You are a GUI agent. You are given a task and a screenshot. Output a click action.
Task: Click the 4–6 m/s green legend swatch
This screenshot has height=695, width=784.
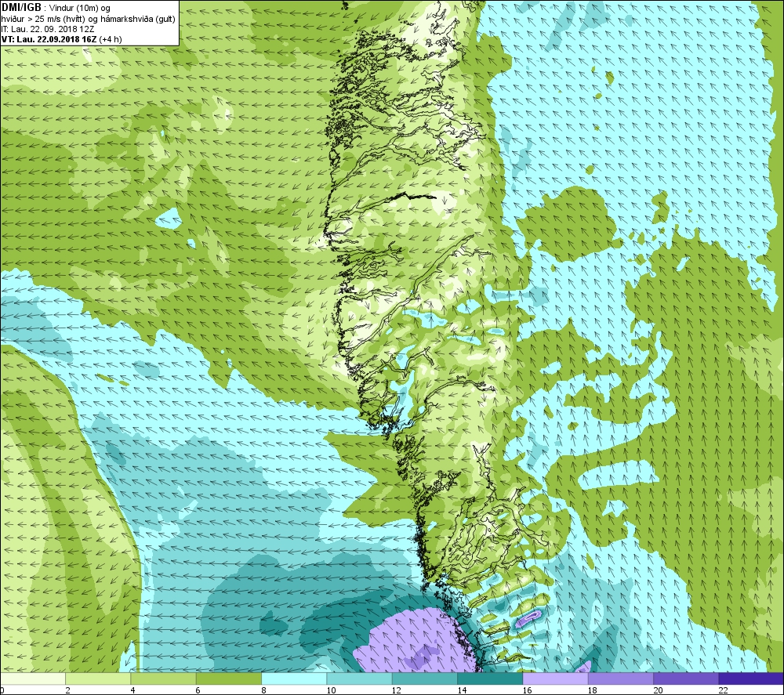(164, 679)
